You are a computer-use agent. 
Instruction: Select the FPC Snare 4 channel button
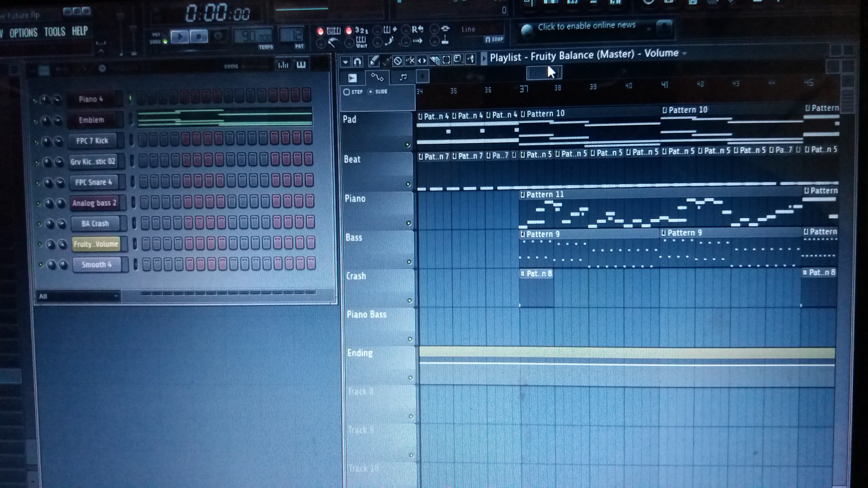[x=94, y=182]
